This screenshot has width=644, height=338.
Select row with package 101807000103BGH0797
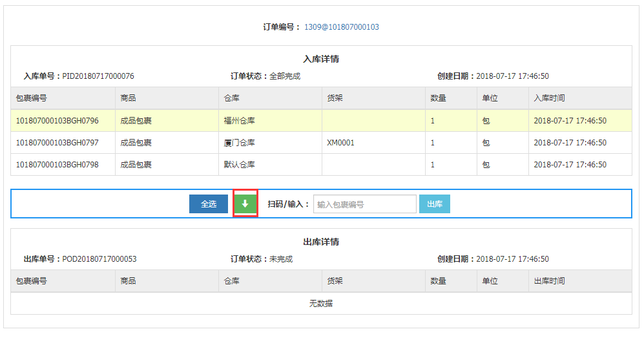57,143
